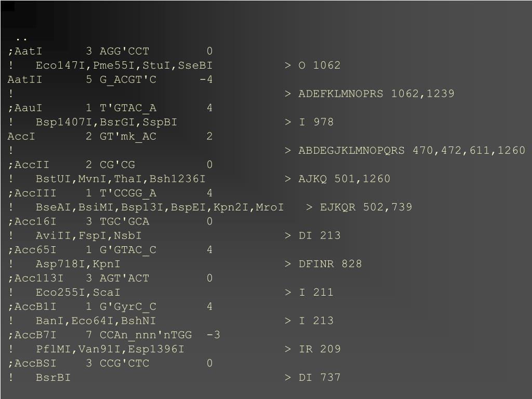
Task: Click the GT'mk_AC recognition site
Action: (x=128, y=137)
